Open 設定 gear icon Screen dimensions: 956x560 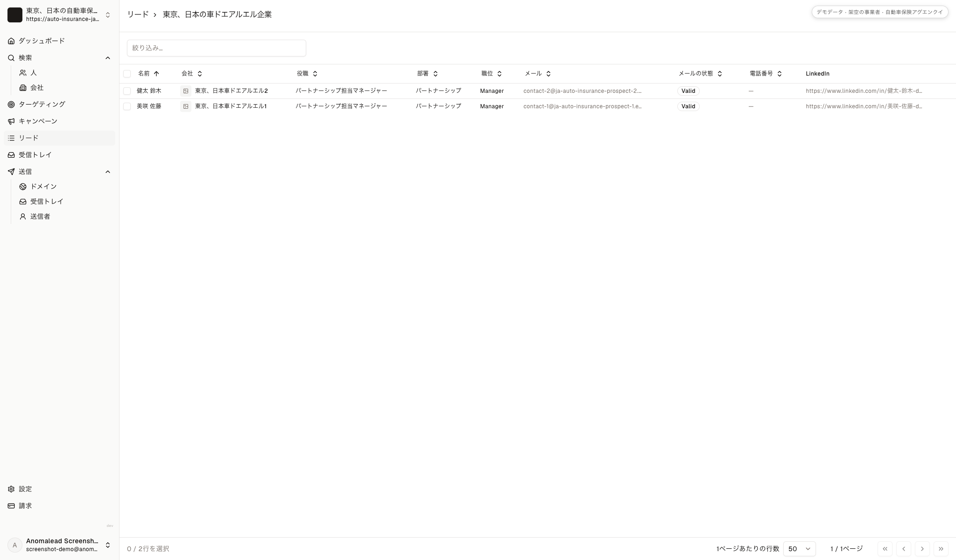(x=11, y=489)
